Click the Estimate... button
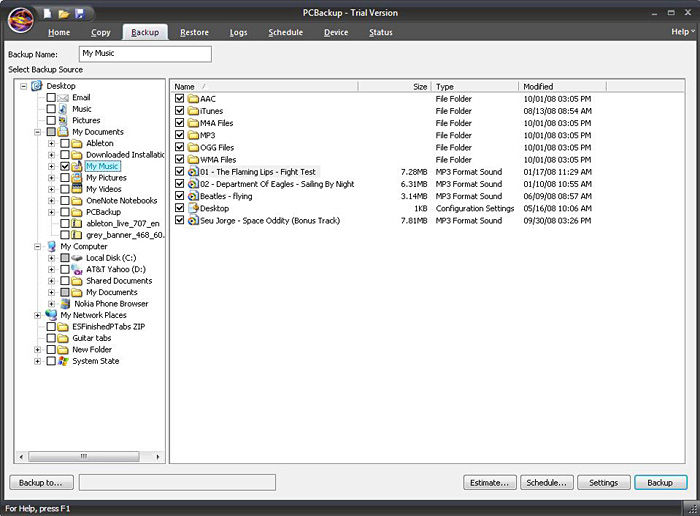Image resolution: width=700 pixels, height=516 pixels. point(489,483)
